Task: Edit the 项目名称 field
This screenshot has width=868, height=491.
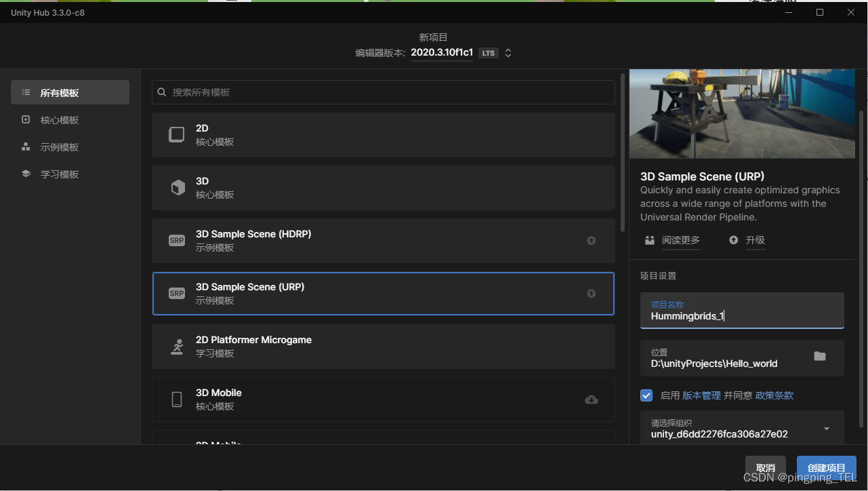Action: pos(742,311)
